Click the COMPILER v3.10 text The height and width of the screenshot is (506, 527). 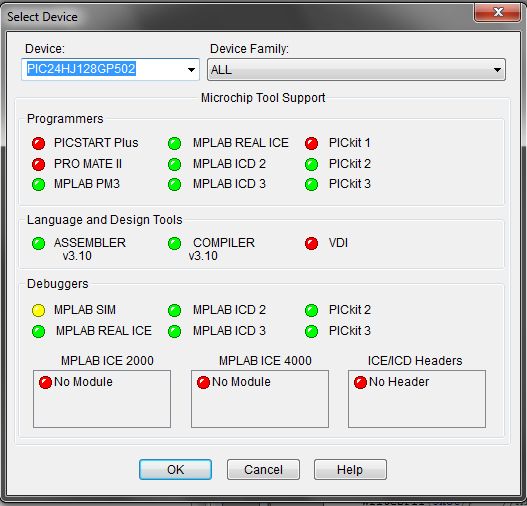[x=221, y=249]
